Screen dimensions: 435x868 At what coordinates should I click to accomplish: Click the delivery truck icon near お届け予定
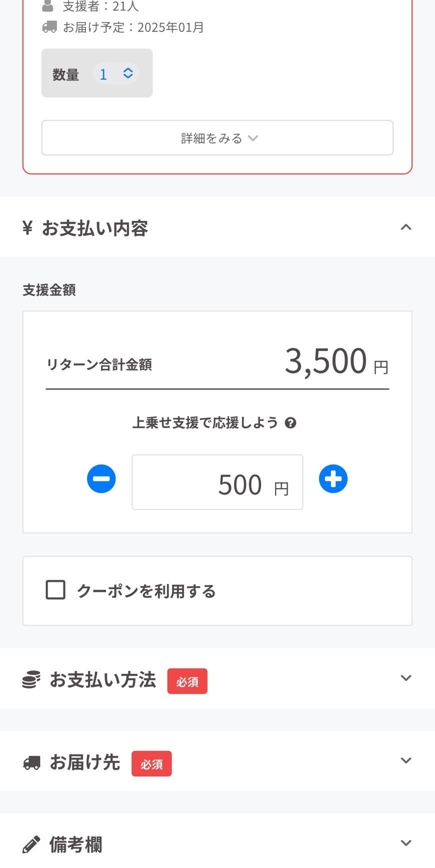(x=49, y=27)
